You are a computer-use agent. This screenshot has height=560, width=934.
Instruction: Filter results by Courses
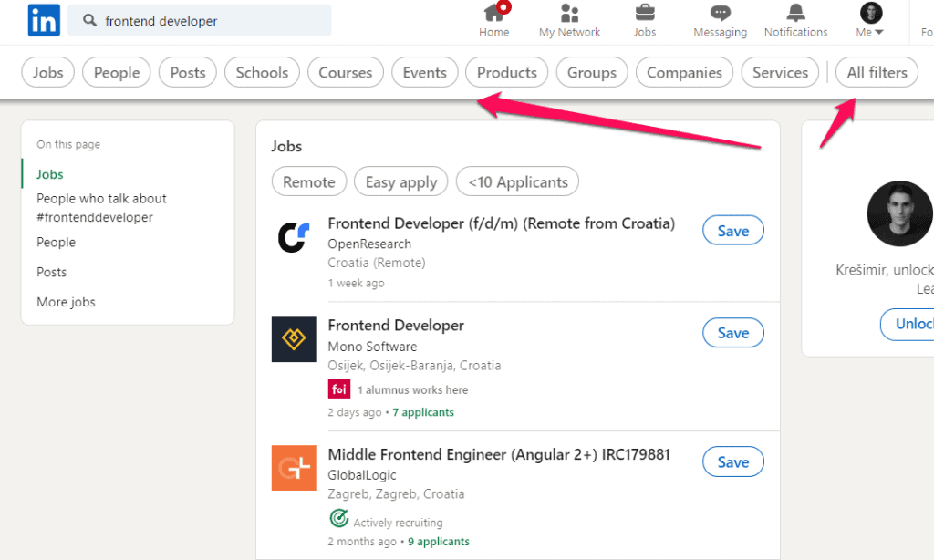click(346, 73)
